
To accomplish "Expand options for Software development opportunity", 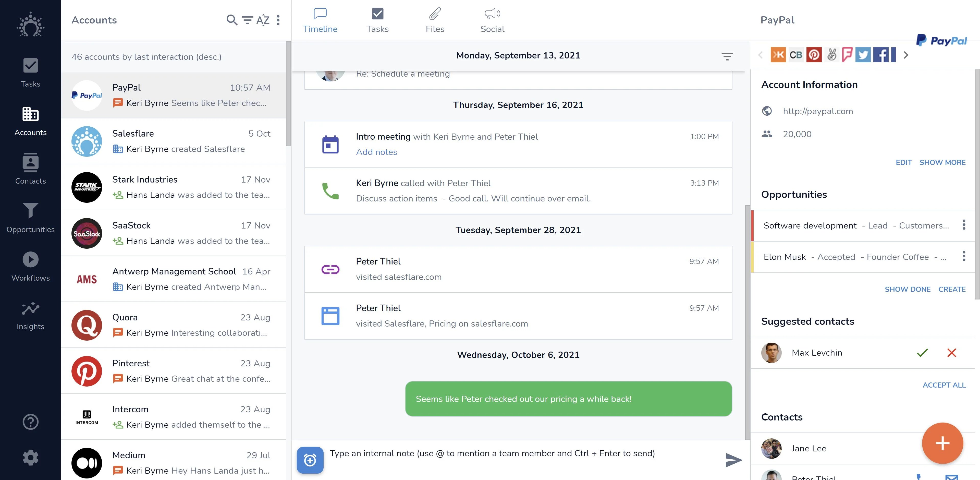I will 964,225.
